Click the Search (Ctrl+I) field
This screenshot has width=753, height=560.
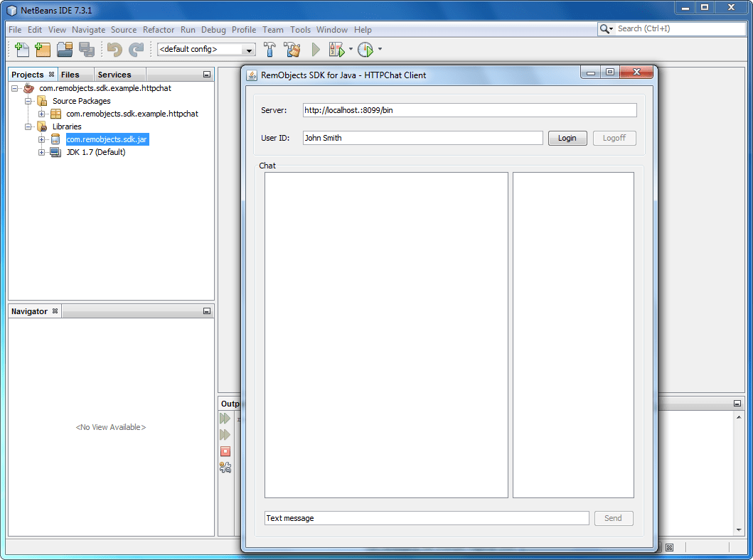pos(680,29)
